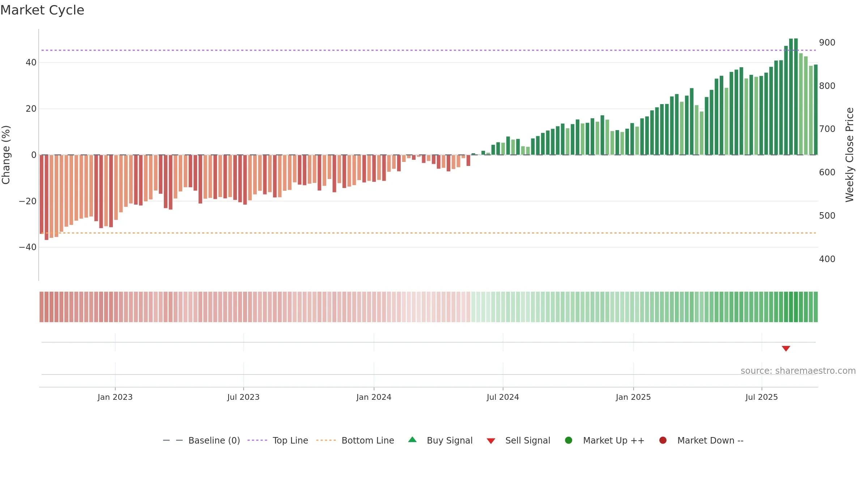Toggle the Baseline (0) legend entry
Image resolution: width=868 pixels, height=488 pixels.
point(201,440)
